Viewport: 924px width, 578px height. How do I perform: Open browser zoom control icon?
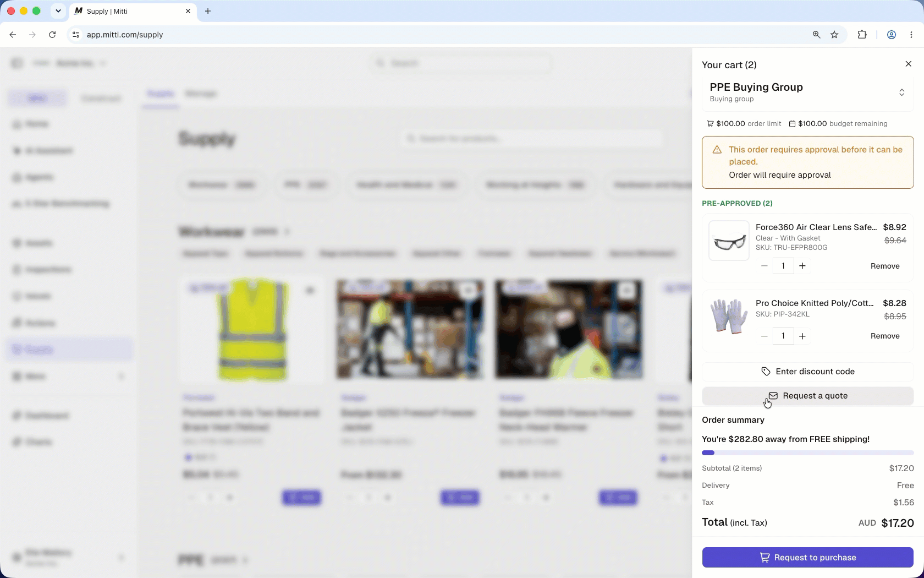tap(816, 35)
